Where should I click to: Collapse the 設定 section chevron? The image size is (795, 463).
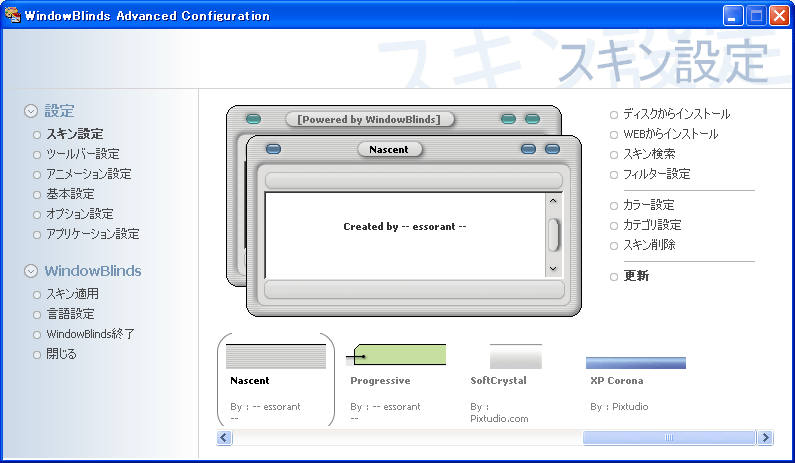coord(31,111)
